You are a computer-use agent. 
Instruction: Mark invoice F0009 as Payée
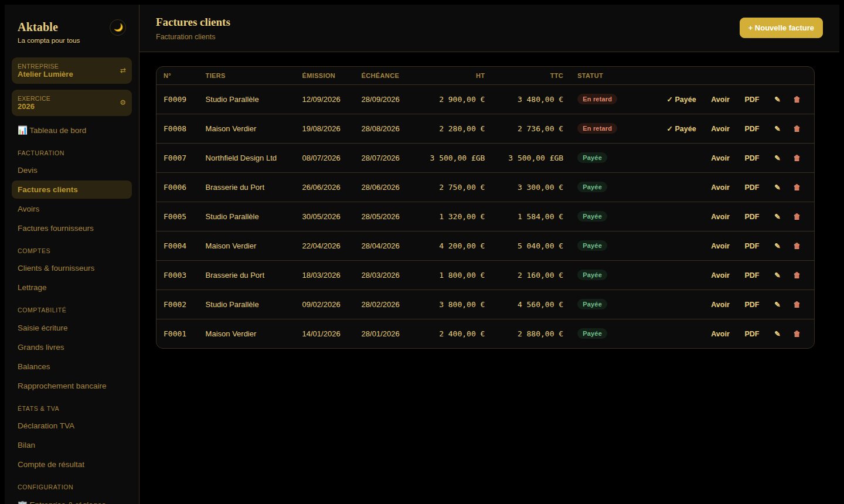coord(681,100)
